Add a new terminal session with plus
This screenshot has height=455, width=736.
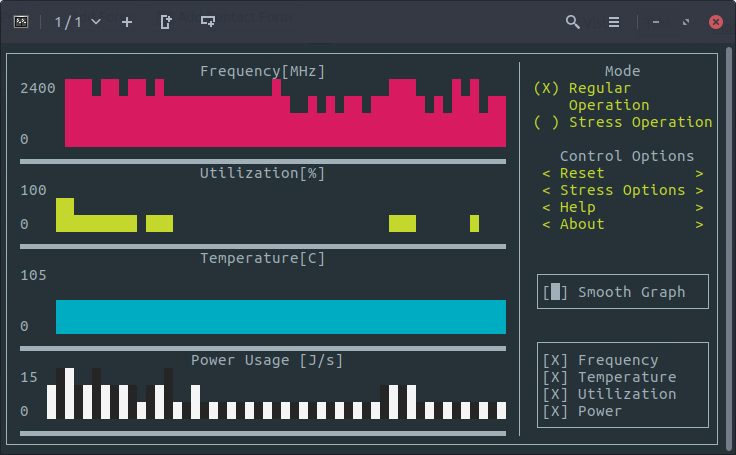[x=126, y=21]
